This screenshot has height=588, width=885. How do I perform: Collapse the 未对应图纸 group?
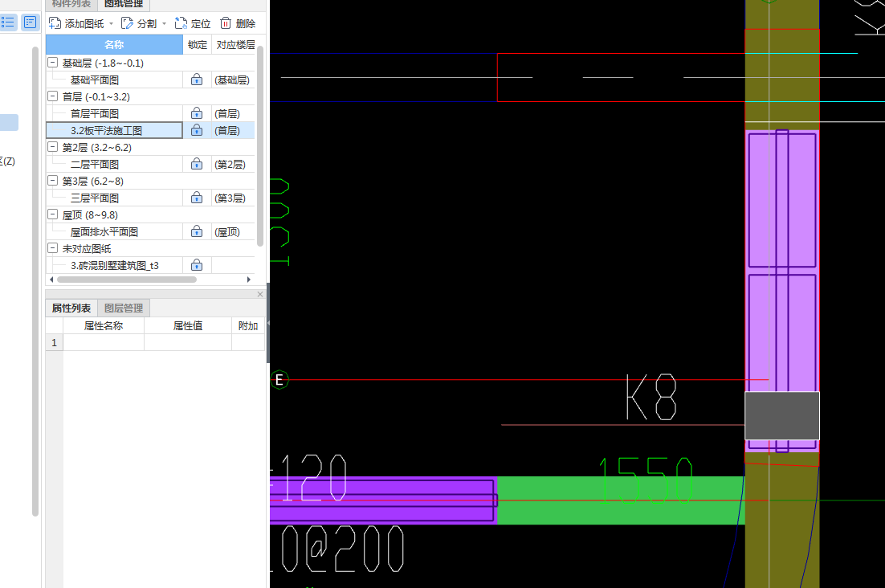pyautogui.click(x=52, y=248)
